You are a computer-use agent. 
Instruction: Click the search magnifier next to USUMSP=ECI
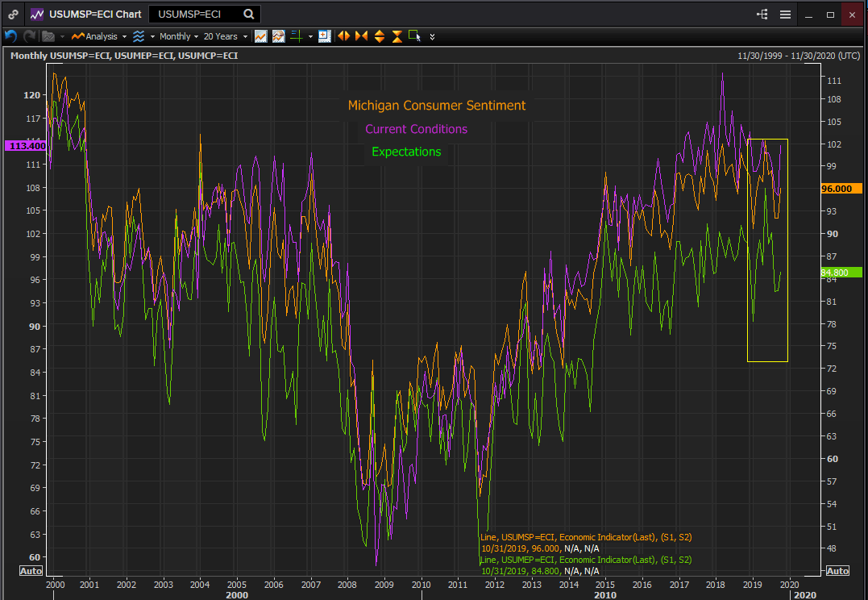pyautogui.click(x=249, y=15)
